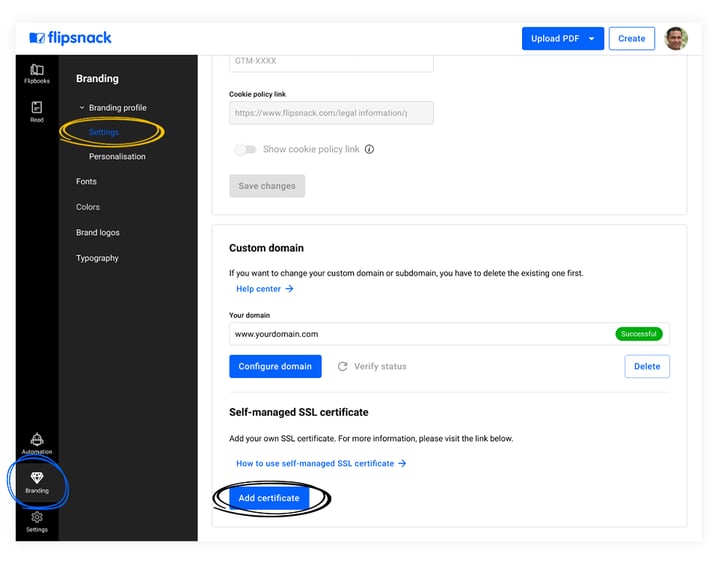718x563 pixels.
Task: Open the Read sidebar icon
Action: point(37,112)
